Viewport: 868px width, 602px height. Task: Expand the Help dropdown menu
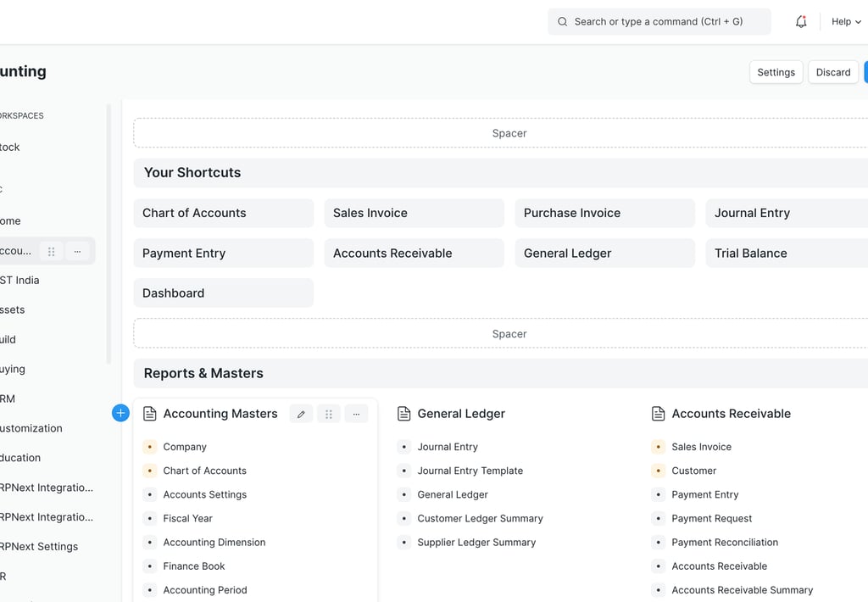[845, 22]
